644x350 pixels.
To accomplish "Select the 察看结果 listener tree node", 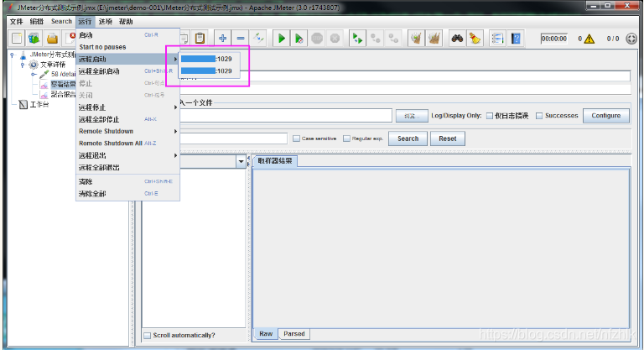I will coord(63,84).
